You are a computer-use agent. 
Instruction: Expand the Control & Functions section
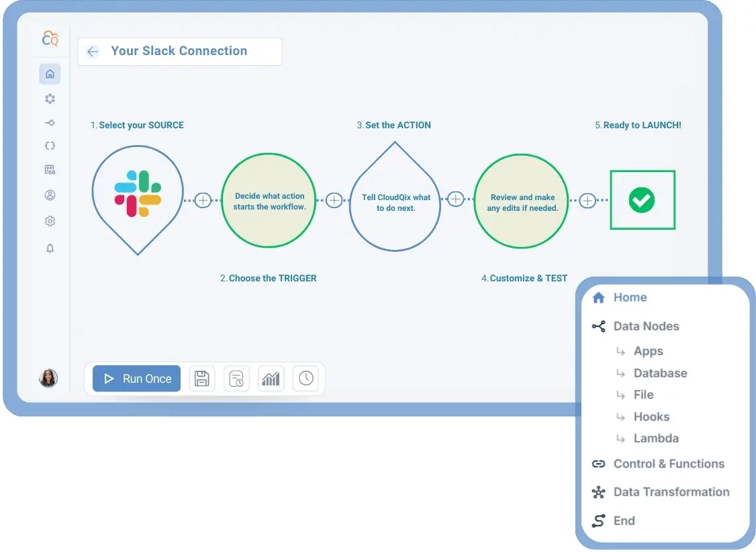coord(668,464)
